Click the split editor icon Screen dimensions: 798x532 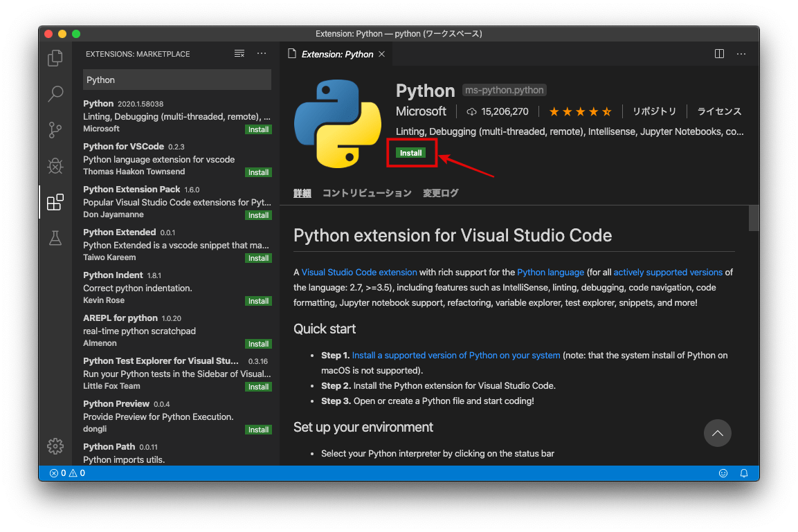[x=719, y=53]
